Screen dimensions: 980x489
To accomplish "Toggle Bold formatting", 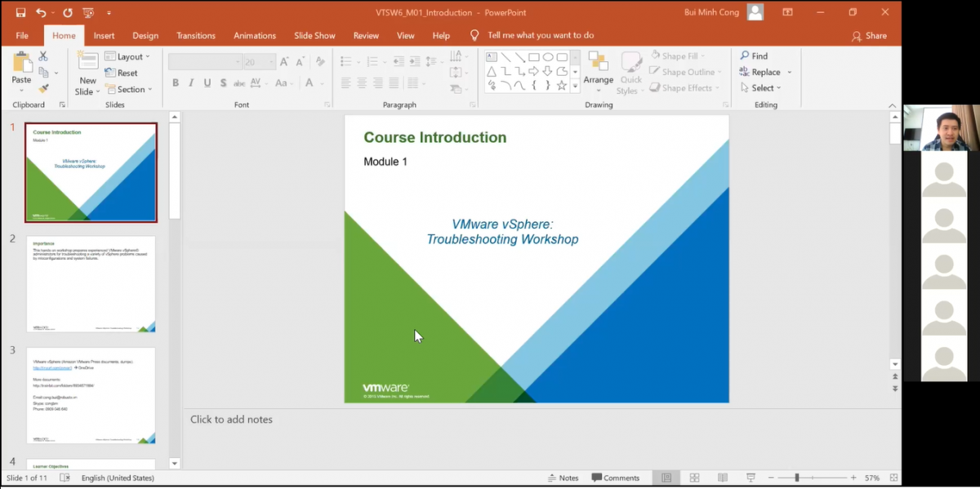I will [x=175, y=83].
